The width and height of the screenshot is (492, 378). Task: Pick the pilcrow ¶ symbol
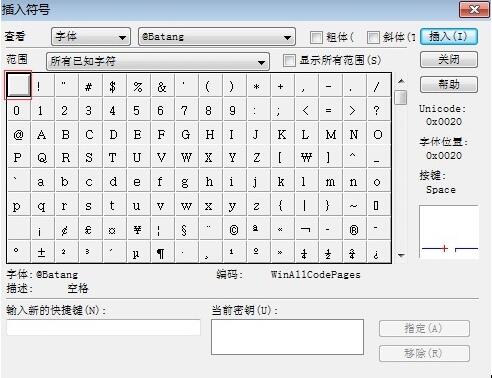point(162,253)
